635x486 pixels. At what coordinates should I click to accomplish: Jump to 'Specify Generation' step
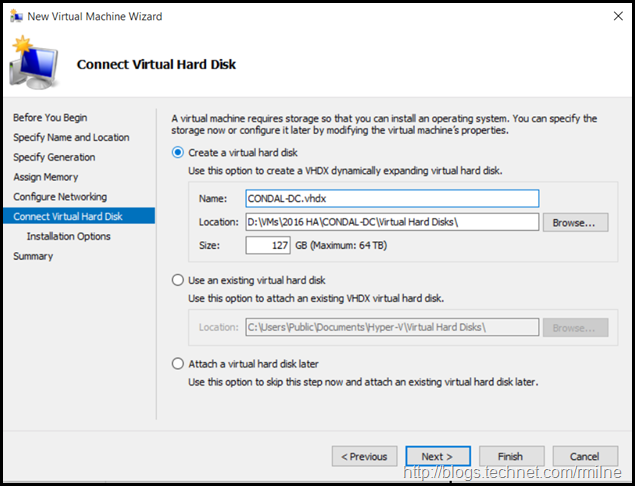coord(54,157)
